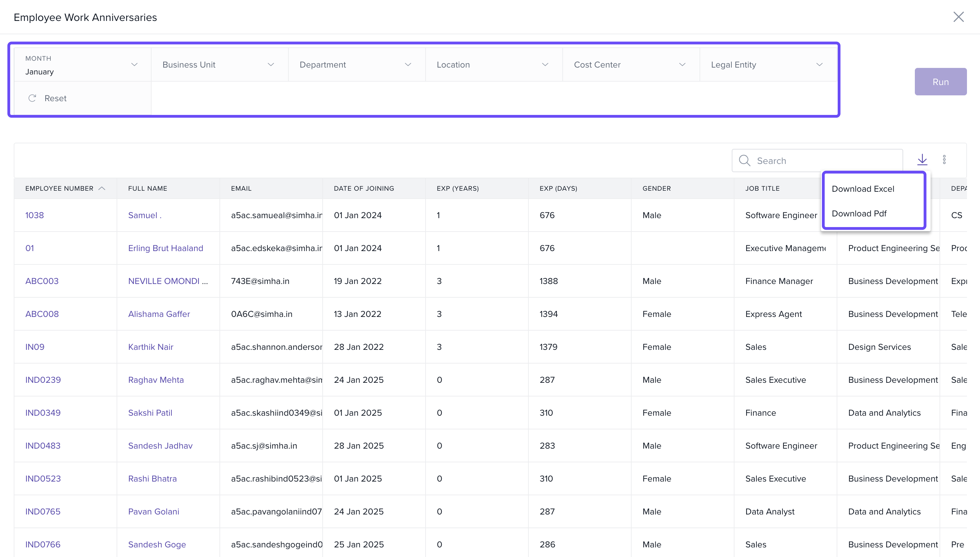This screenshot has height=557, width=980.
Task: Expand the Cost Center dropdown
Action: 631,64
